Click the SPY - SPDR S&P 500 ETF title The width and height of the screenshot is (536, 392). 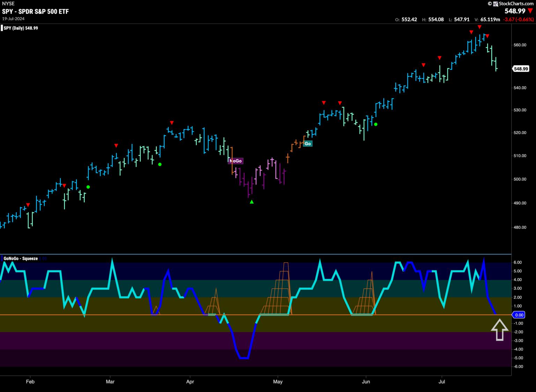coord(35,12)
